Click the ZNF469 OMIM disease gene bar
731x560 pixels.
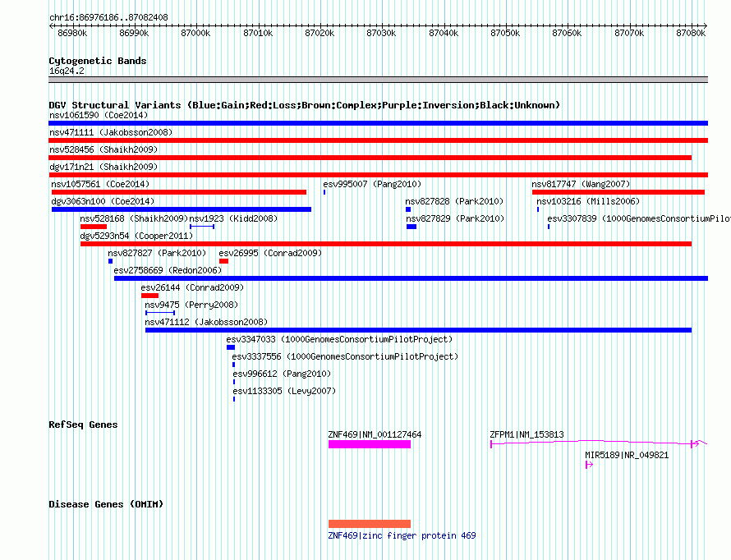[370, 524]
